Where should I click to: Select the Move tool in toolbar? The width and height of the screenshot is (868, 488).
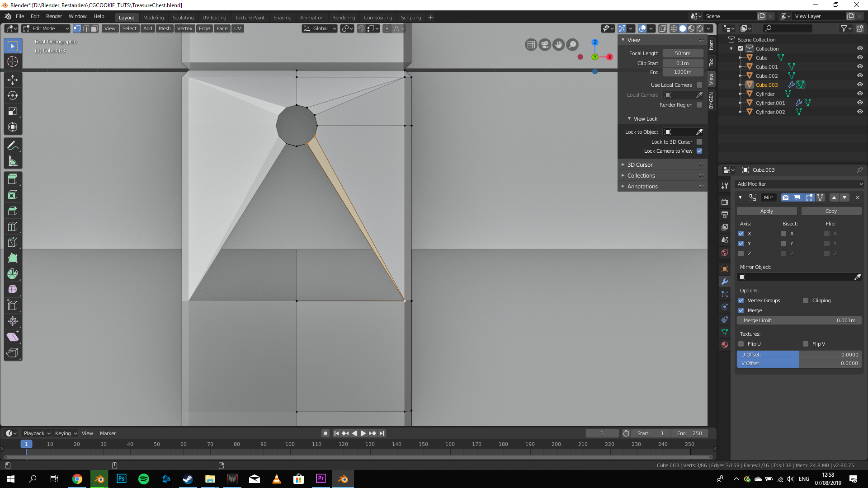coord(13,80)
